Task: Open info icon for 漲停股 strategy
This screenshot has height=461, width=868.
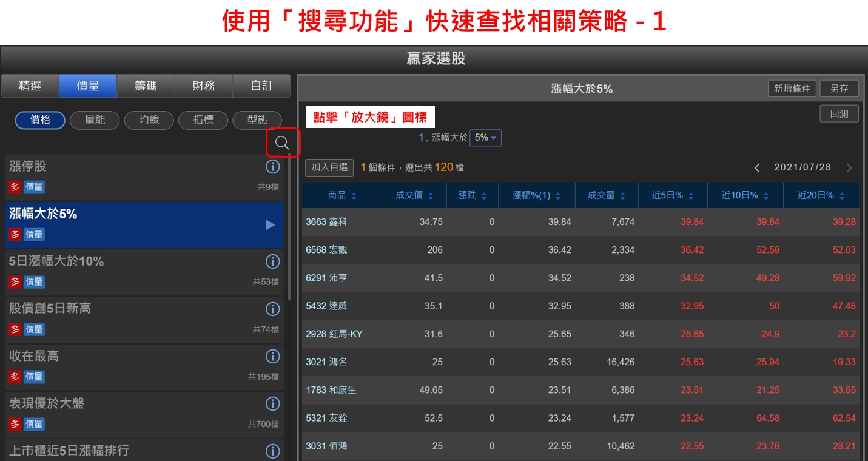Action: coord(272,166)
